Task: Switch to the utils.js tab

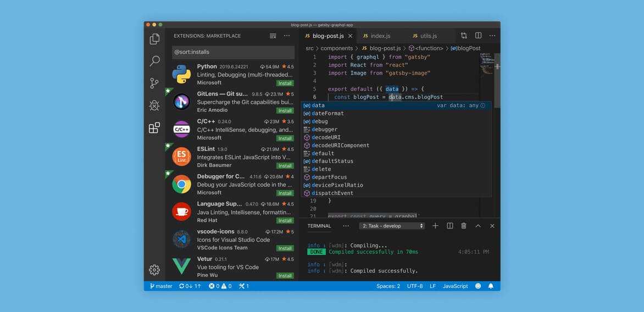Action: click(429, 36)
